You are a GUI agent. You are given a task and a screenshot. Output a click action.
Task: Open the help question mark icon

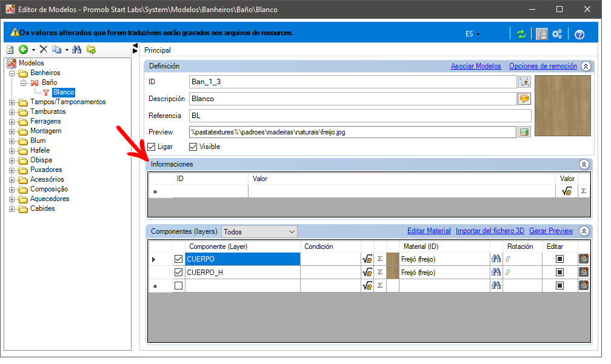click(579, 35)
